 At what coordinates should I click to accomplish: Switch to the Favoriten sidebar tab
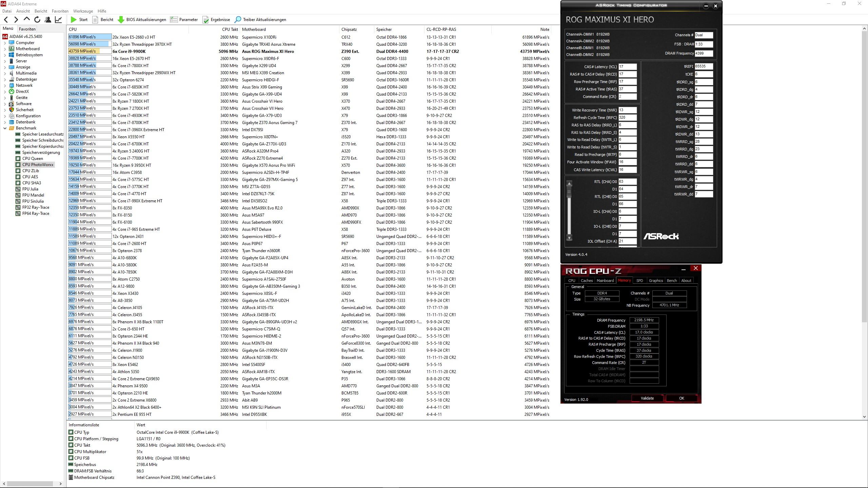tap(27, 29)
